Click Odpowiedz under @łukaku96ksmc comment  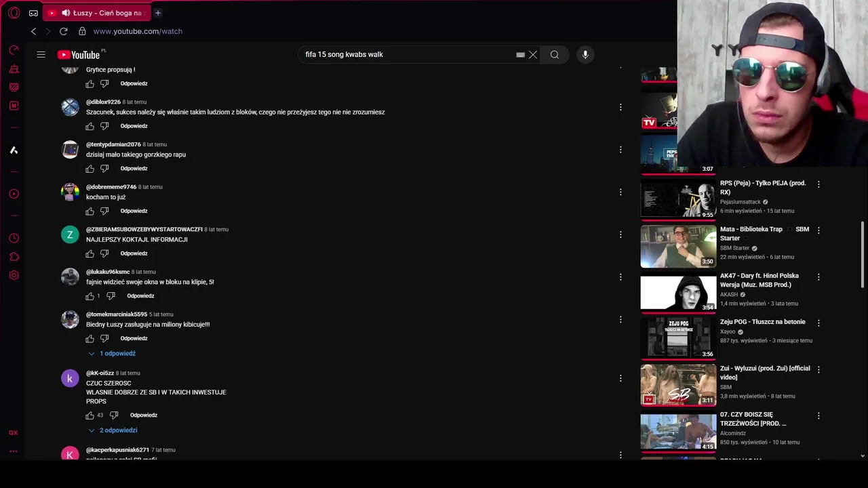[140, 296]
